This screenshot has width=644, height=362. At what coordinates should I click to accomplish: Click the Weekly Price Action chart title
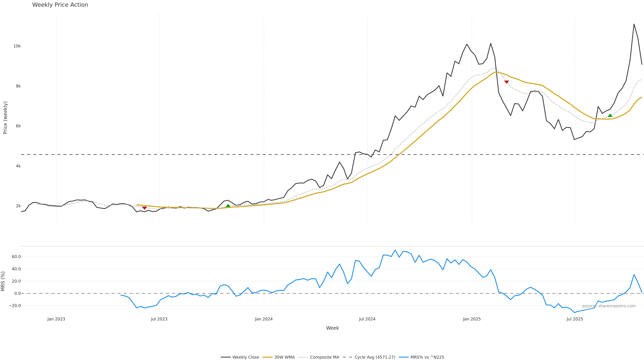[60, 5]
